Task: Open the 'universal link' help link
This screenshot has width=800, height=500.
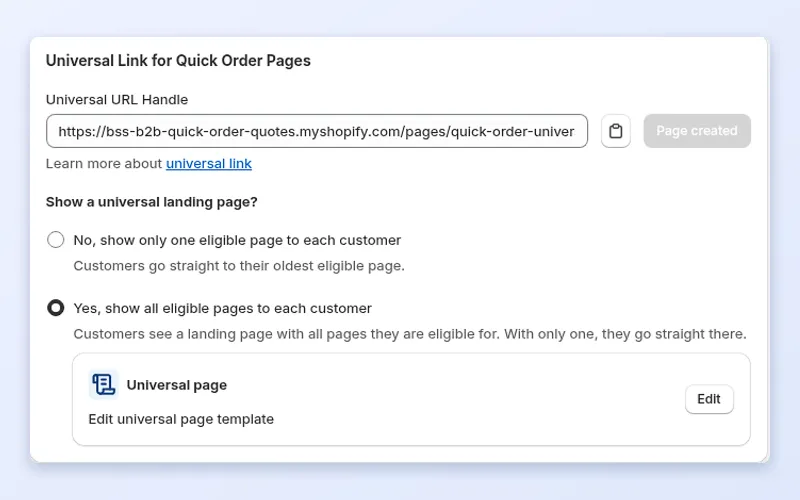Action: click(x=209, y=164)
